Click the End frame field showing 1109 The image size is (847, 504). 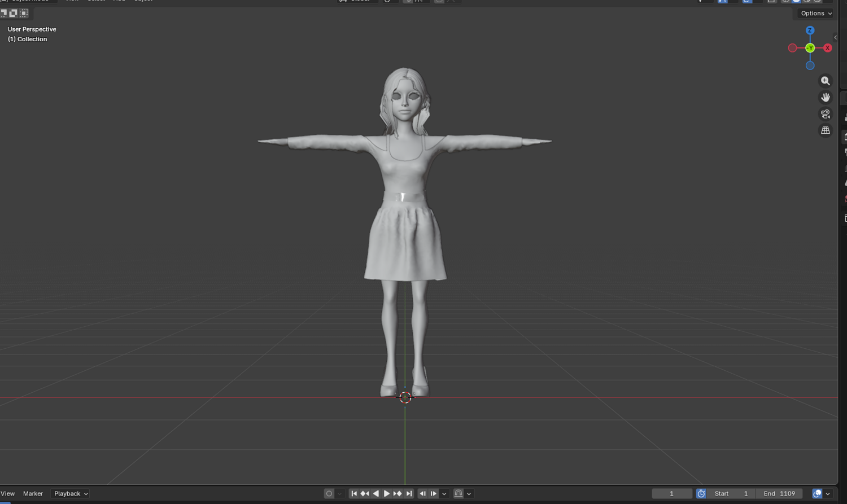[779, 494]
